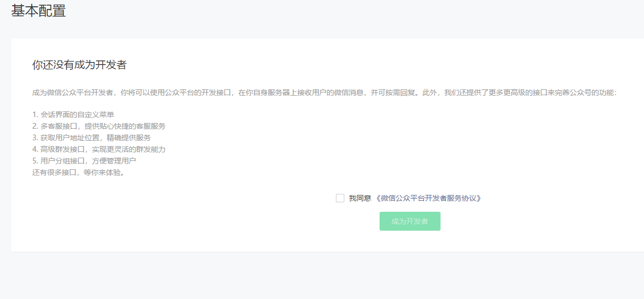Click the text 5. 用户分组接口，方便管理用户
Viewport: 644px width, 299px height.
84,161
